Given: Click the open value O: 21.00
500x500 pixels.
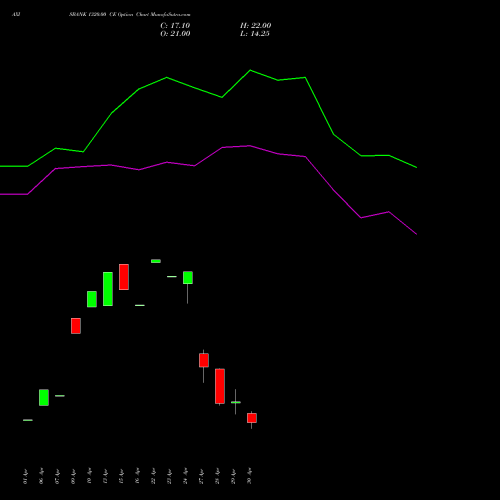Looking at the screenshot, I should click(175, 34).
